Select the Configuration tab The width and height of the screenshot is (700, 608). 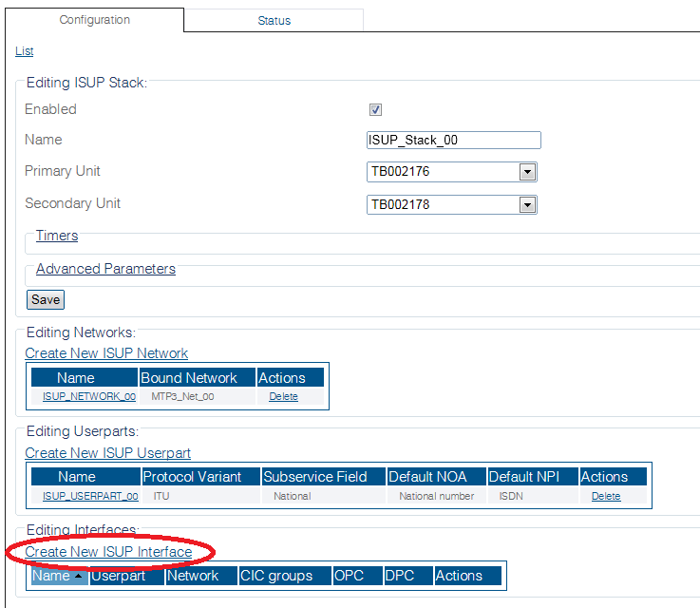(94, 20)
